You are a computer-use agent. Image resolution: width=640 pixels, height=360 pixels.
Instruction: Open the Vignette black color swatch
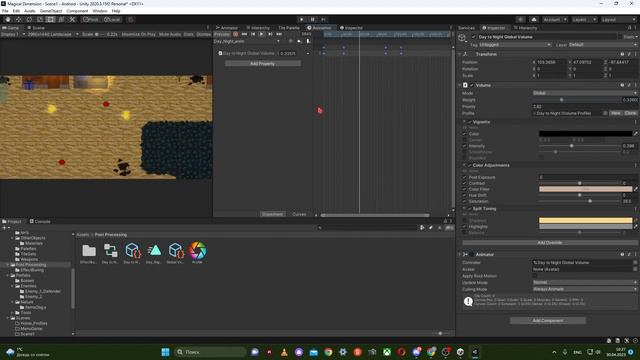click(x=585, y=133)
